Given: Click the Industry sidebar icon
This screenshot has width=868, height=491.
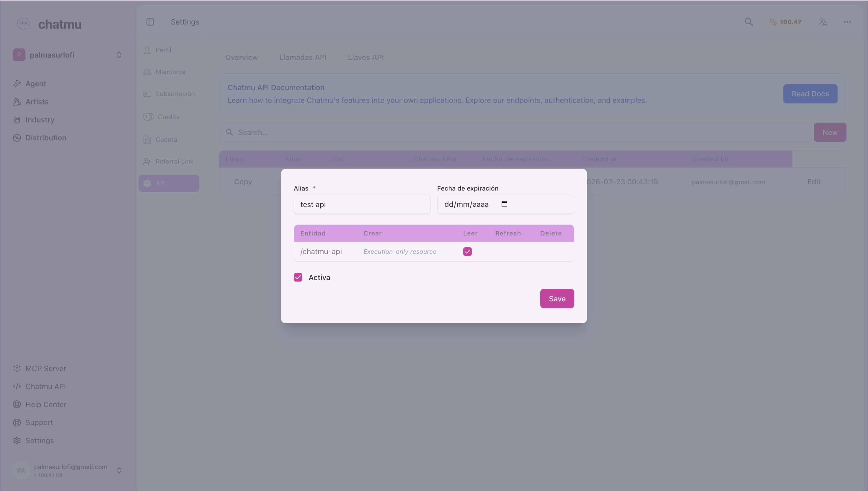Looking at the screenshot, I should (17, 120).
